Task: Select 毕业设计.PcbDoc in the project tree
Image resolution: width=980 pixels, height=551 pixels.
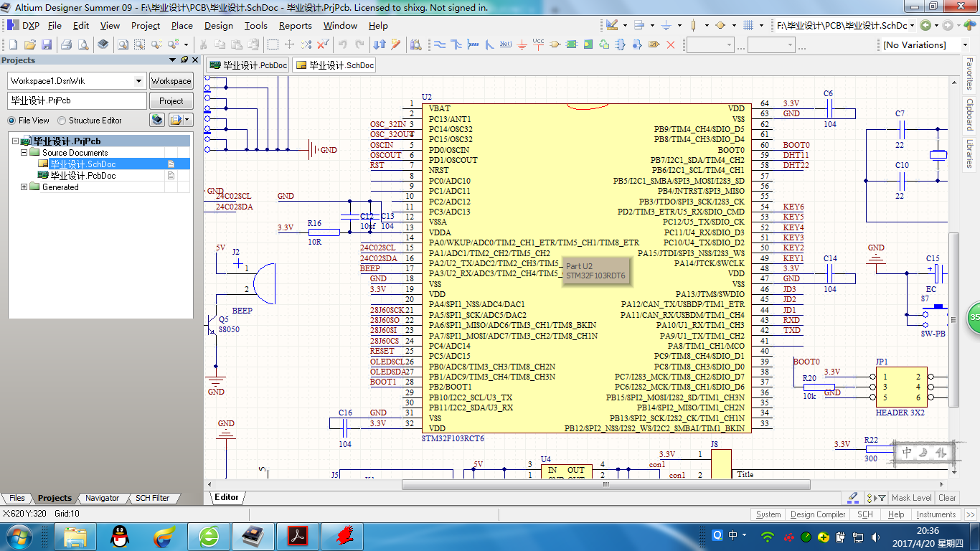Action: [x=83, y=176]
